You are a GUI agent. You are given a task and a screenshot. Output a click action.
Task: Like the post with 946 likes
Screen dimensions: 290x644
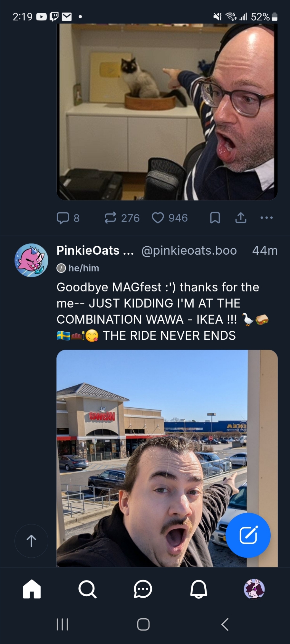(x=158, y=218)
